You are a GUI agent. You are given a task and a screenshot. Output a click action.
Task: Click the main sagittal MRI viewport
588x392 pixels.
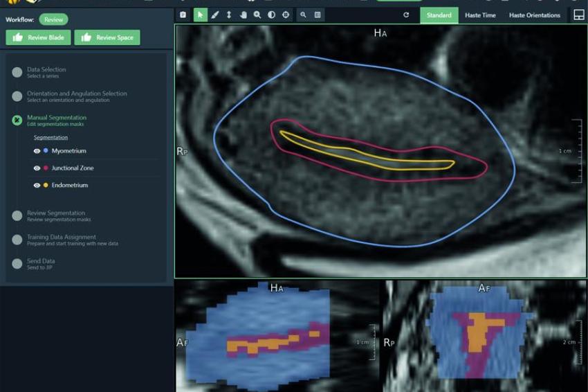pyautogui.click(x=380, y=151)
